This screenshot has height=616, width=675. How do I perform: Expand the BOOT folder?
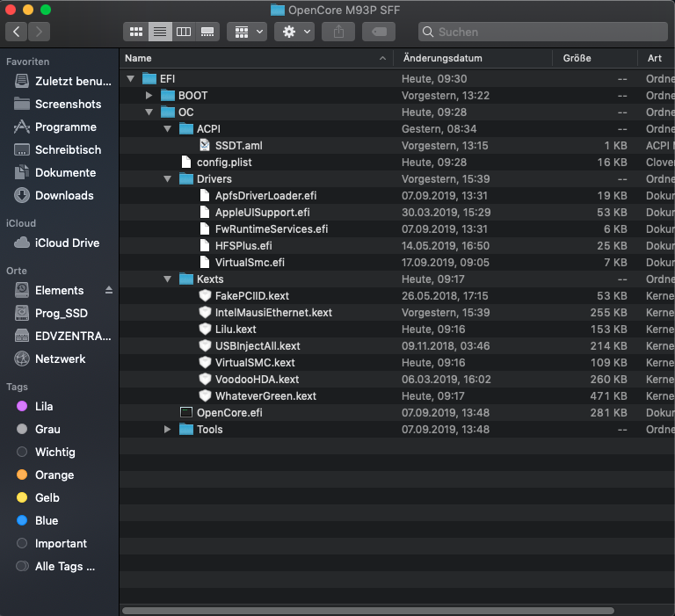click(149, 95)
